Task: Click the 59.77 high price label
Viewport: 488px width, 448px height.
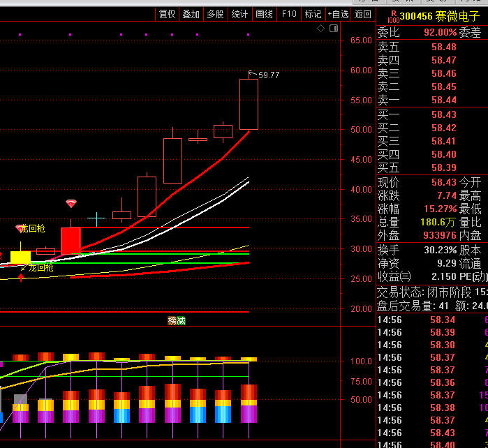Action: (269, 75)
